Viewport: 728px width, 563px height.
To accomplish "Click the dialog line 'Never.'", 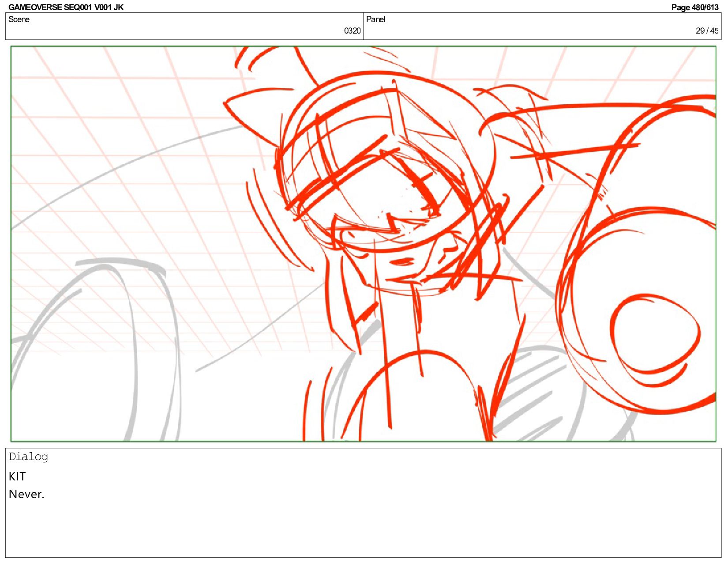I will (x=26, y=494).
